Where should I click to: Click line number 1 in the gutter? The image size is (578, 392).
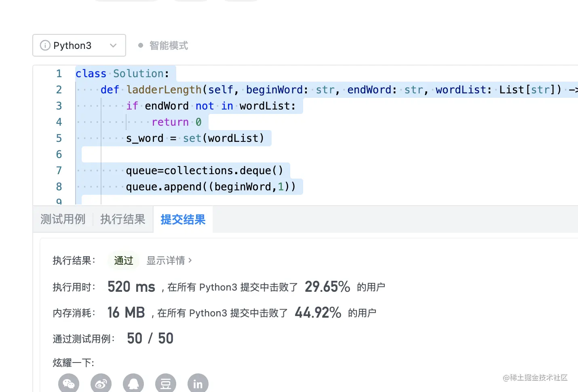coord(59,74)
